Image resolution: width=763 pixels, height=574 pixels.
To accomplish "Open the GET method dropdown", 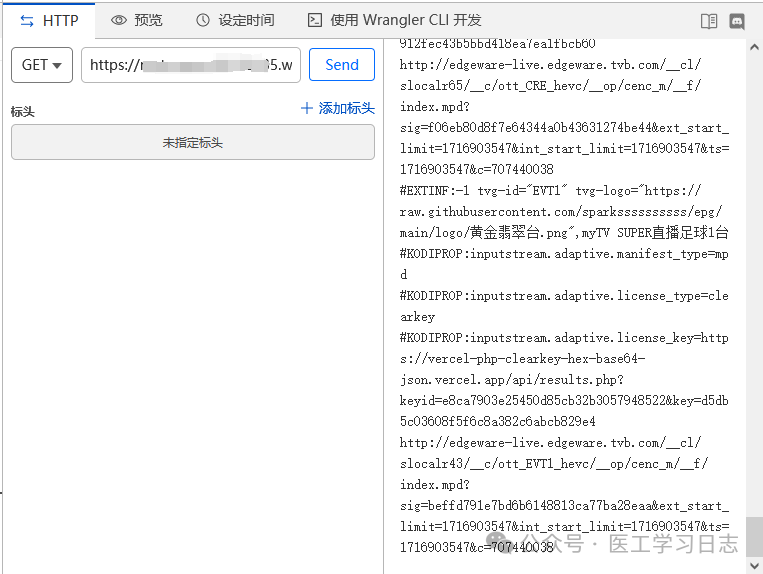I will (x=42, y=65).
